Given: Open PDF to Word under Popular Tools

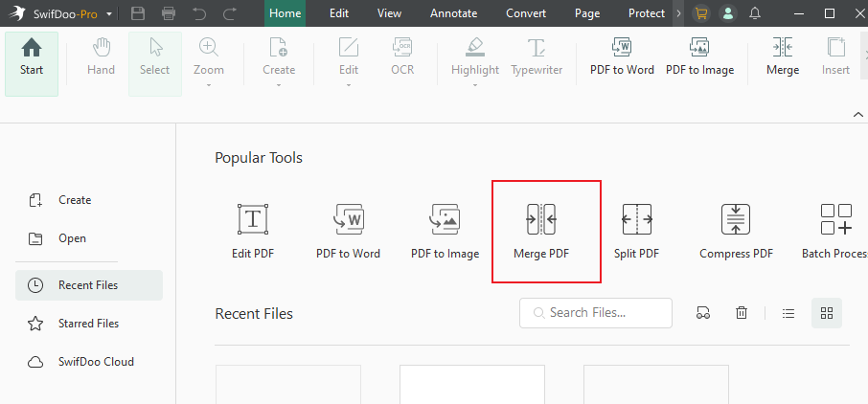Looking at the screenshot, I should [x=348, y=232].
